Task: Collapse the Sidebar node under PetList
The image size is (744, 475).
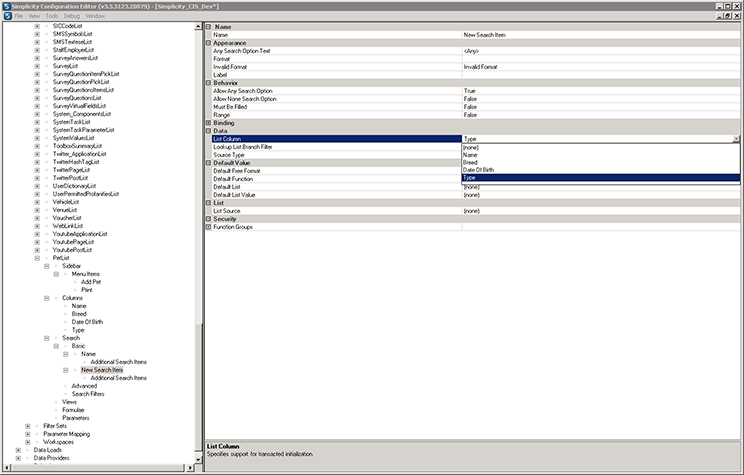Action: [46, 266]
